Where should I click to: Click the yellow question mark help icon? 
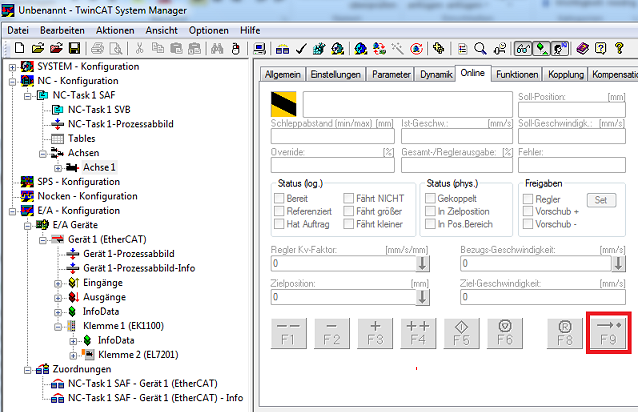619,49
